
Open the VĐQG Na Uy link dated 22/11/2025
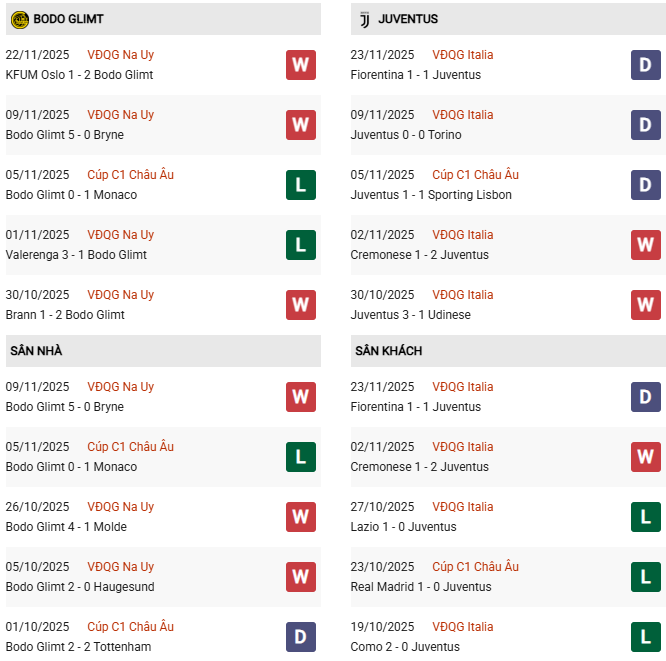120,55
